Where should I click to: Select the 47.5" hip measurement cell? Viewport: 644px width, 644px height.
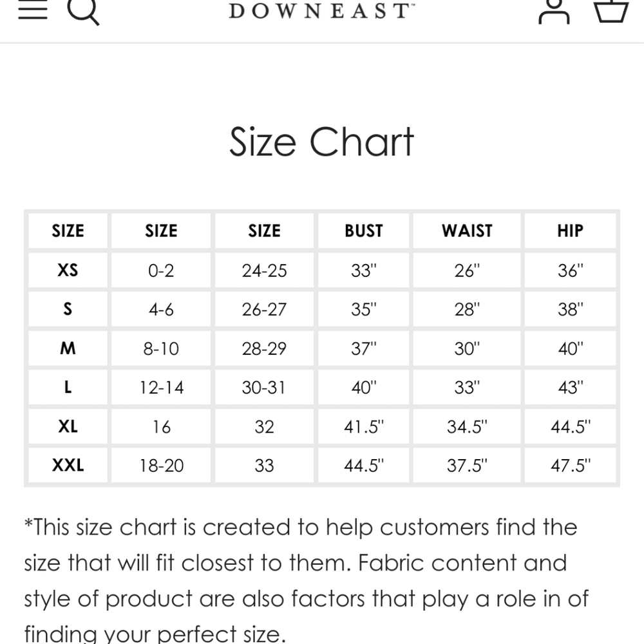tap(570, 466)
